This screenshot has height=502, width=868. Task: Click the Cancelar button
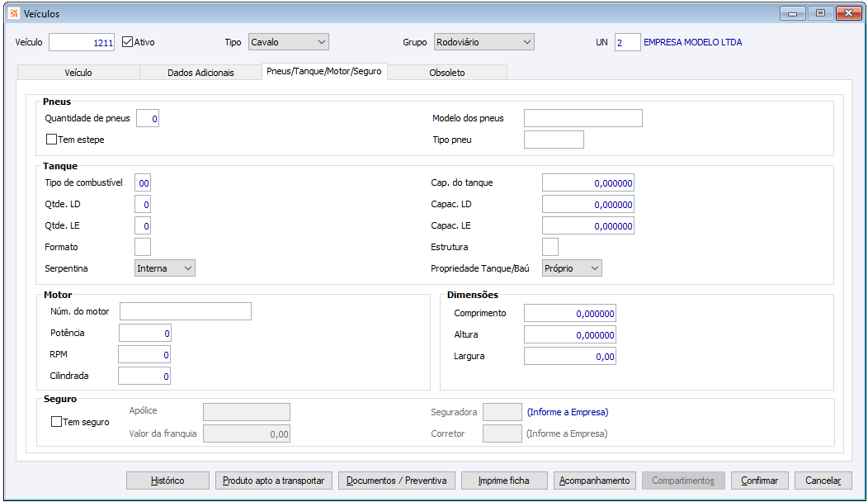click(823, 481)
